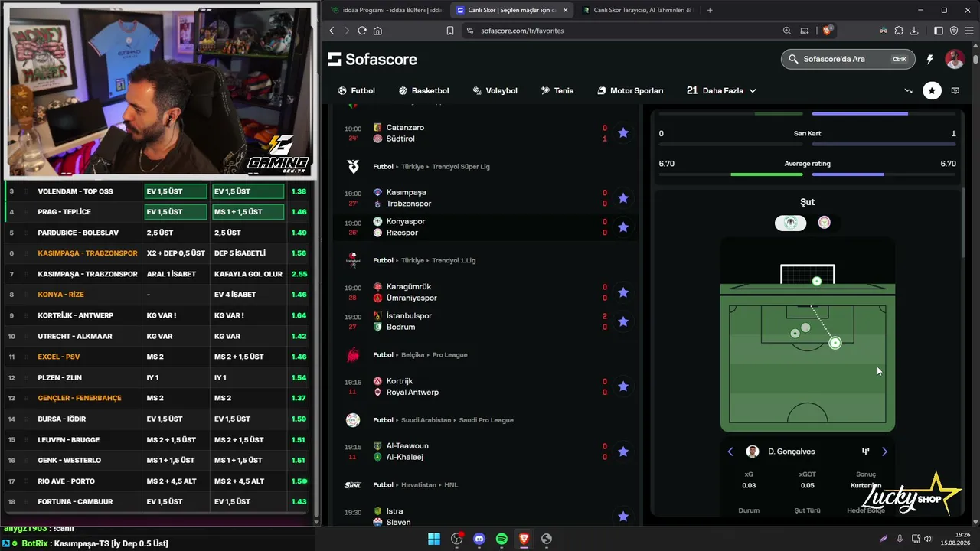The width and height of the screenshot is (980, 551).
Task: Close the Canlı Skor Sofascore tab
Action: [x=566, y=10]
